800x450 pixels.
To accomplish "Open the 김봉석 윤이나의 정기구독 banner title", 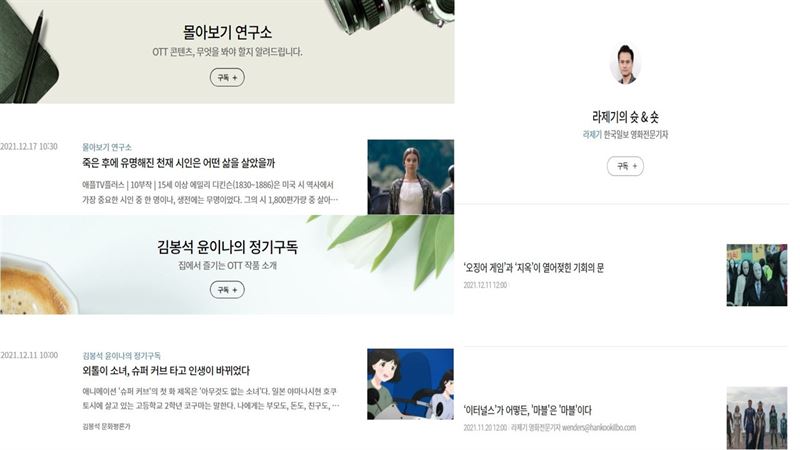I will click(x=227, y=247).
